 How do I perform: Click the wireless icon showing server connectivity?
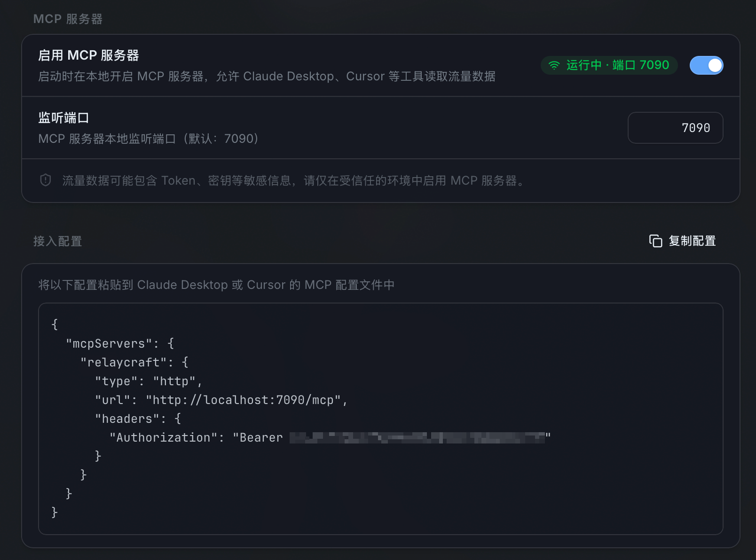pos(554,65)
